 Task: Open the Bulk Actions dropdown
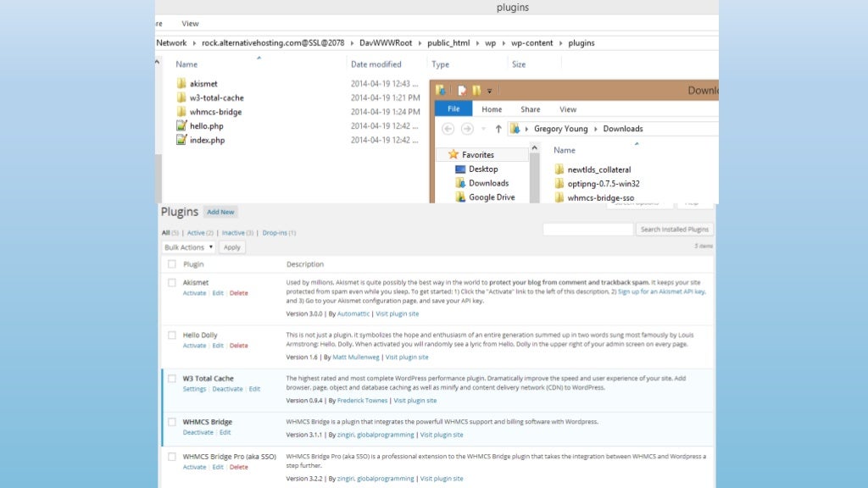(188, 247)
